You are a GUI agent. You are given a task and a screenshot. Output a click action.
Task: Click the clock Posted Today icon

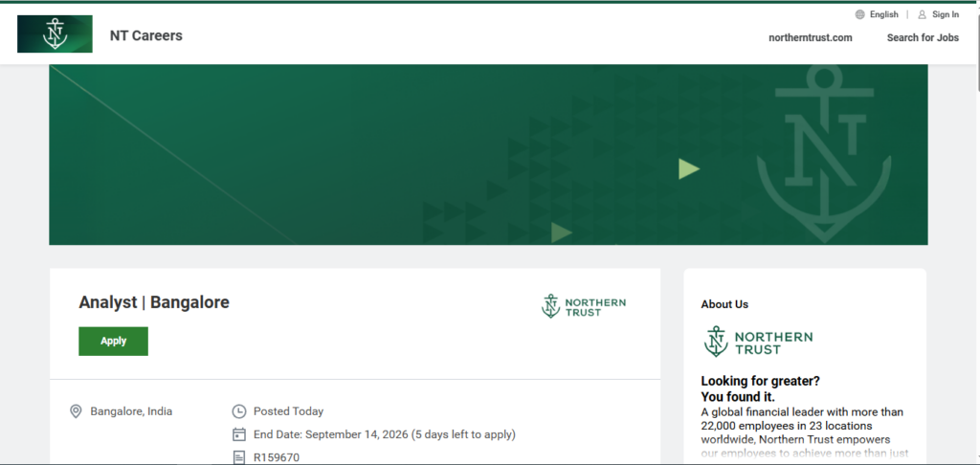point(238,411)
